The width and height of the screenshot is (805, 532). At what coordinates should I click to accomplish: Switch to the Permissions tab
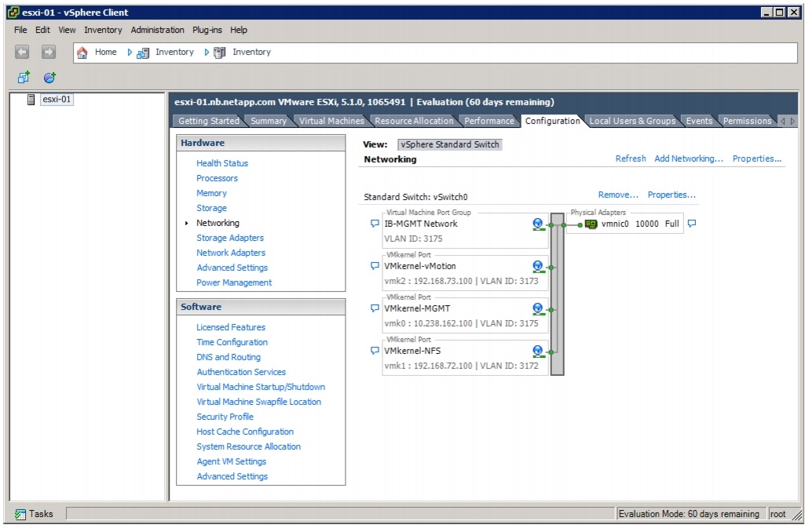(747, 121)
